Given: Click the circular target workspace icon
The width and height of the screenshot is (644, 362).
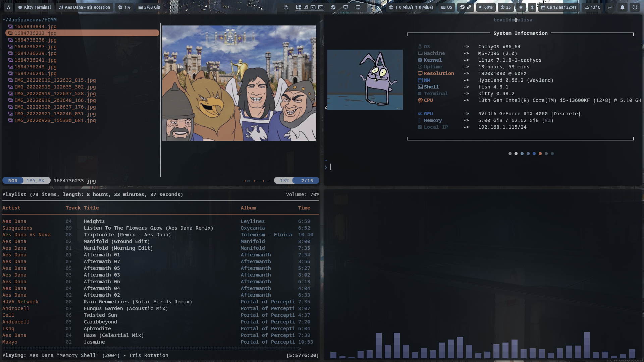Looking at the screenshot, I should pyautogui.click(x=286, y=7).
